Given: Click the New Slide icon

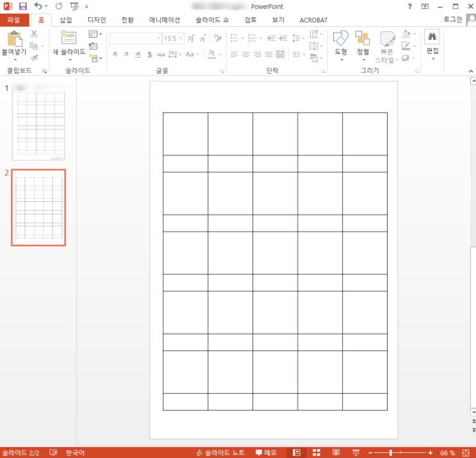Looking at the screenshot, I should click(x=69, y=37).
